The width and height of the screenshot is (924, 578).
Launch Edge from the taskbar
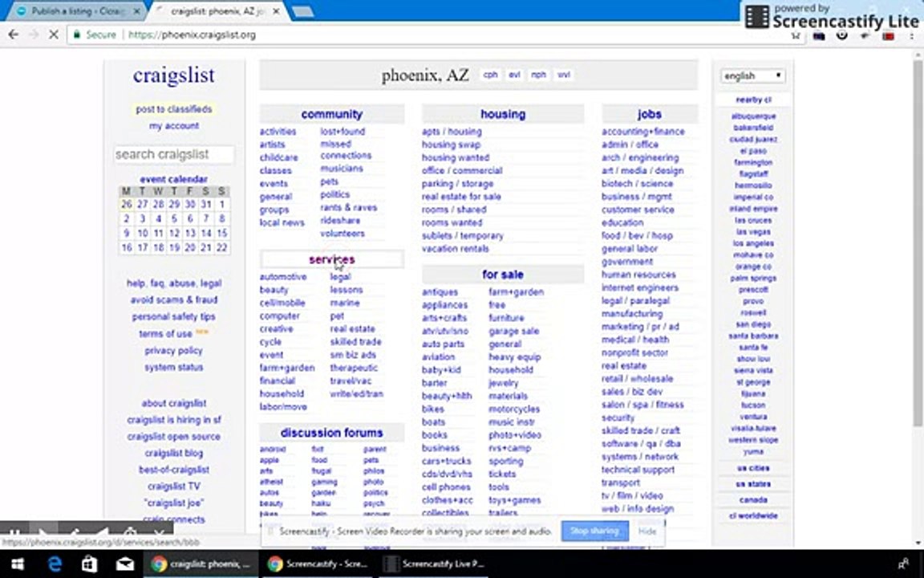pos(55,564)
